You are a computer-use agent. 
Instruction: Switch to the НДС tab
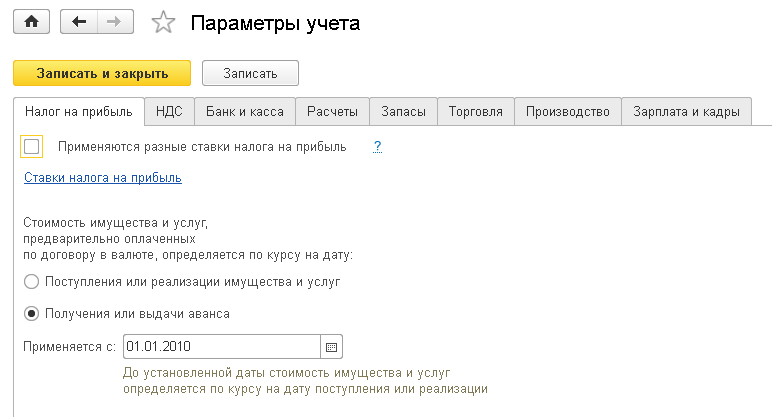pyautogui.click(x=169, y=112)
